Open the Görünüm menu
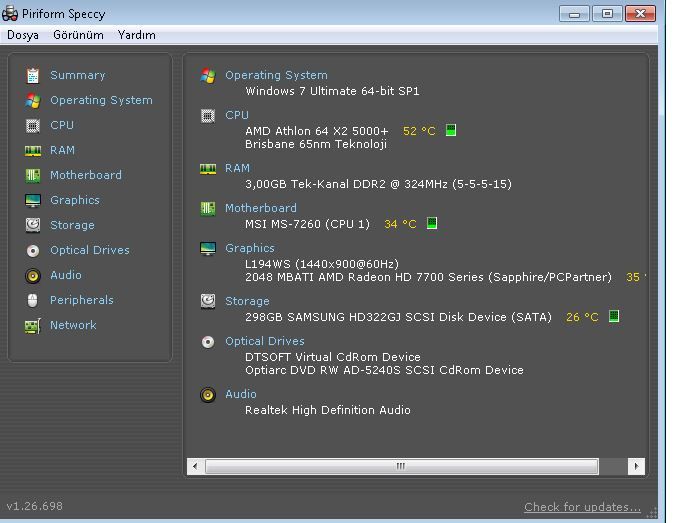Screen dimensions: 684x523 click(x=79, y=35)
